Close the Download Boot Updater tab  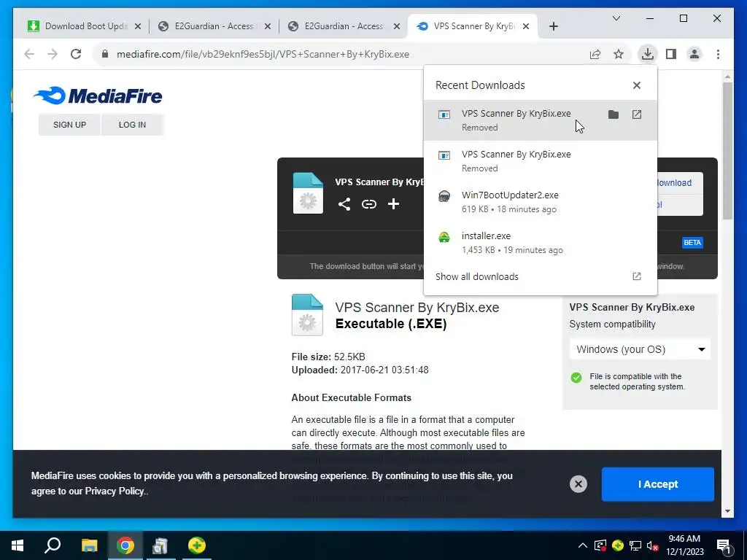138,26
